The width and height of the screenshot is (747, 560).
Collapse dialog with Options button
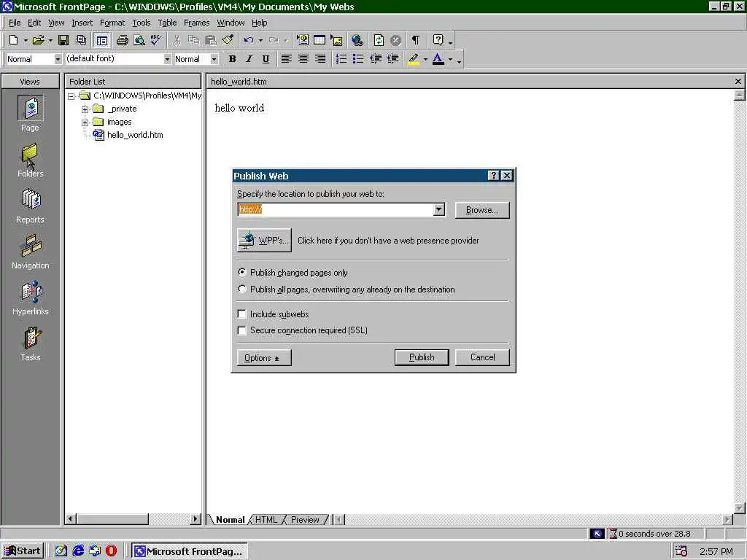pyautogui.click(x=264, y=357)
